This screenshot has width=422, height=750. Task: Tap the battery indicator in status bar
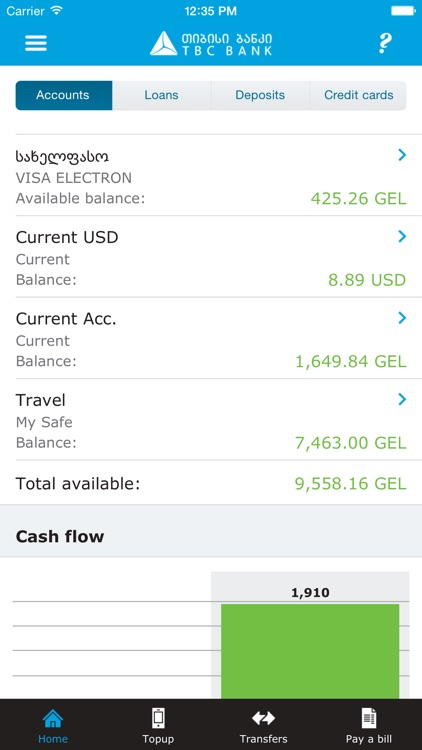403,11
